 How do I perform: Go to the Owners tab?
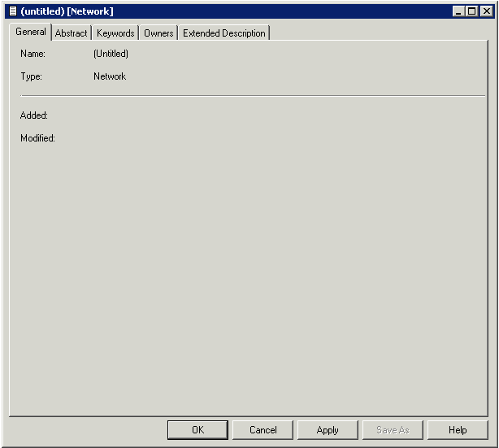pos(158,33)
